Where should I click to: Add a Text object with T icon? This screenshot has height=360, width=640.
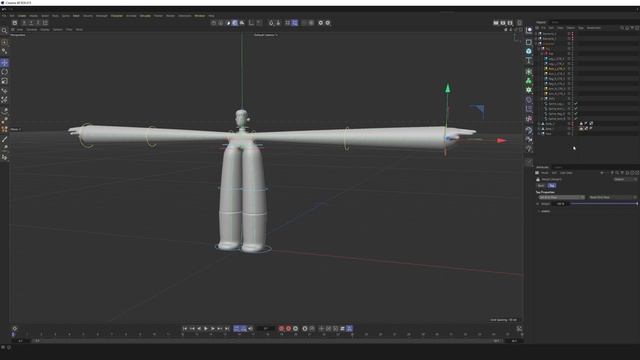(x=529, y=61)
